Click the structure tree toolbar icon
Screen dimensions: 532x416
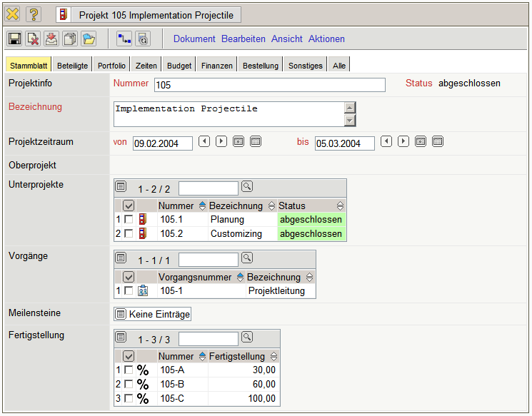tap(124, 39)
